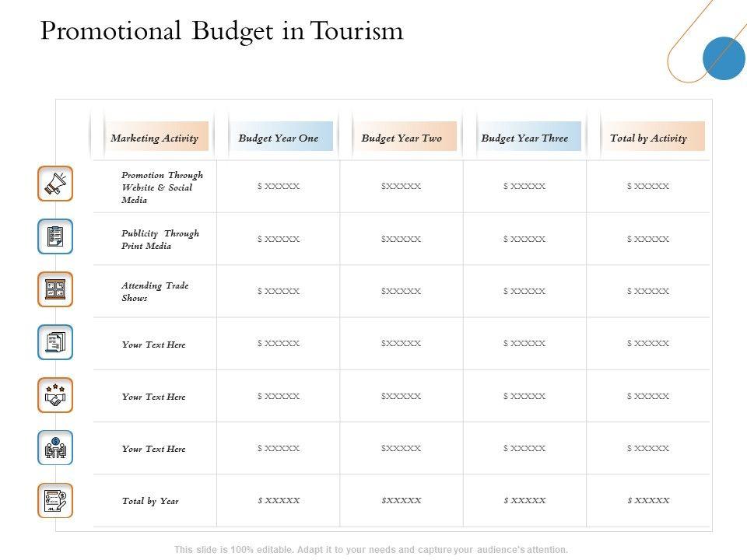The image size is (747, 560).
Task: Click the trade show booth icon
Action: 55,289
